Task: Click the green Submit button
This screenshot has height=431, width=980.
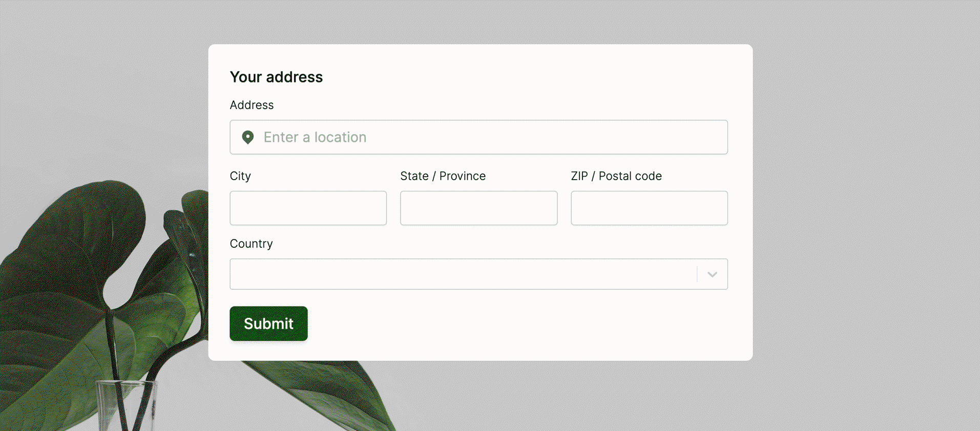Action: click(x=268, y=324)
